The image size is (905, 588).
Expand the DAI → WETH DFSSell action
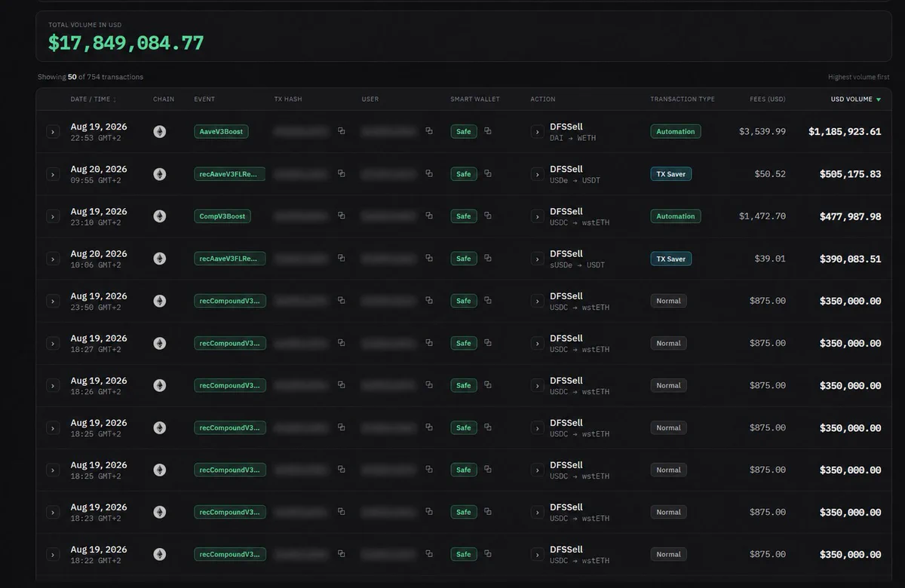tap(537, 132)
